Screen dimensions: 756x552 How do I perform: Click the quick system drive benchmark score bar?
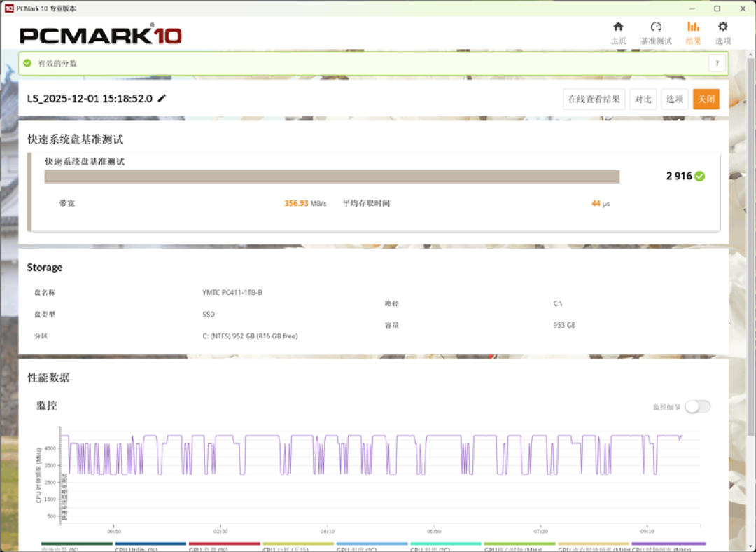click(332, 177)
